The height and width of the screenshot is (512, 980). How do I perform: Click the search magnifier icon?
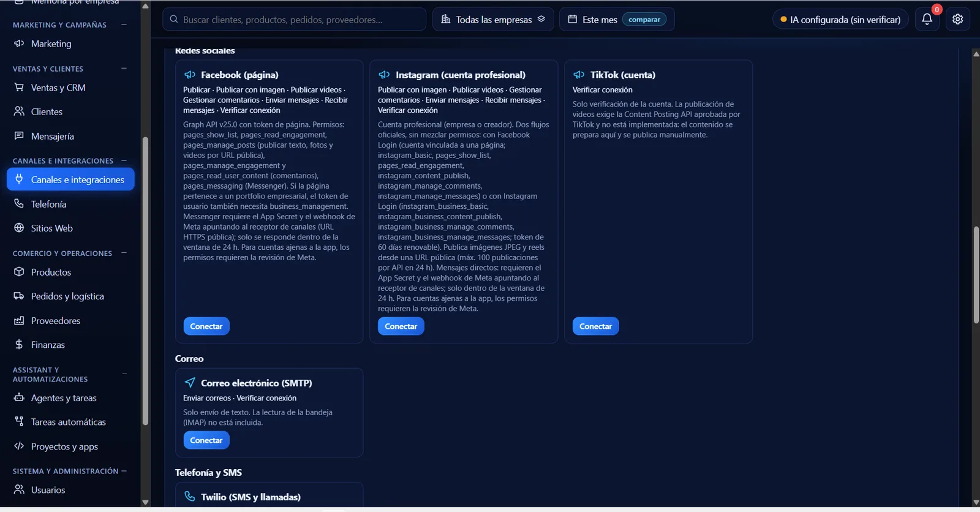174,19
